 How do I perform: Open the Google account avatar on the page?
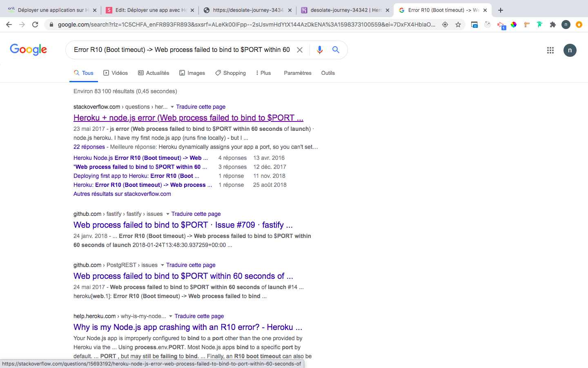click(x=570, y=50)
